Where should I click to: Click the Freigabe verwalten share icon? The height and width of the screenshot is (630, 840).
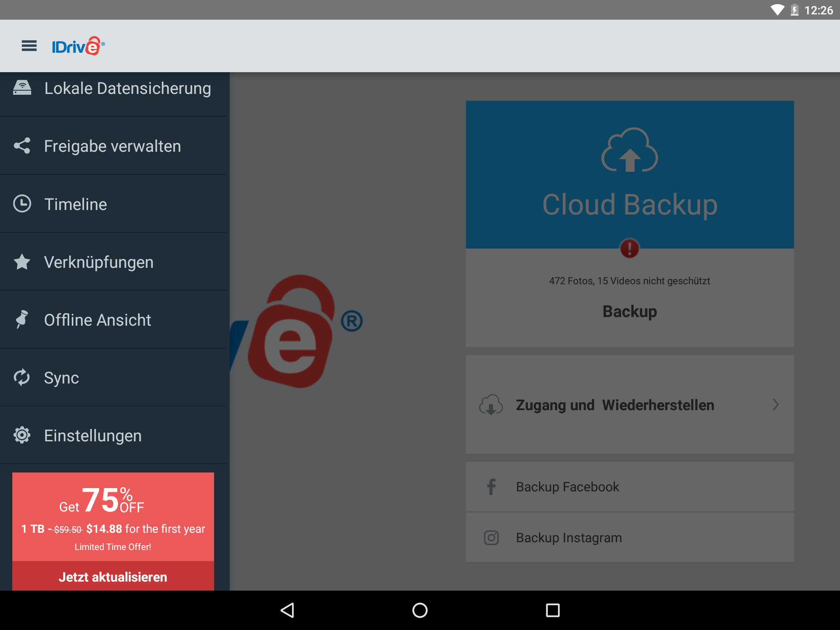pyautogui.click(x=22, y=146)
